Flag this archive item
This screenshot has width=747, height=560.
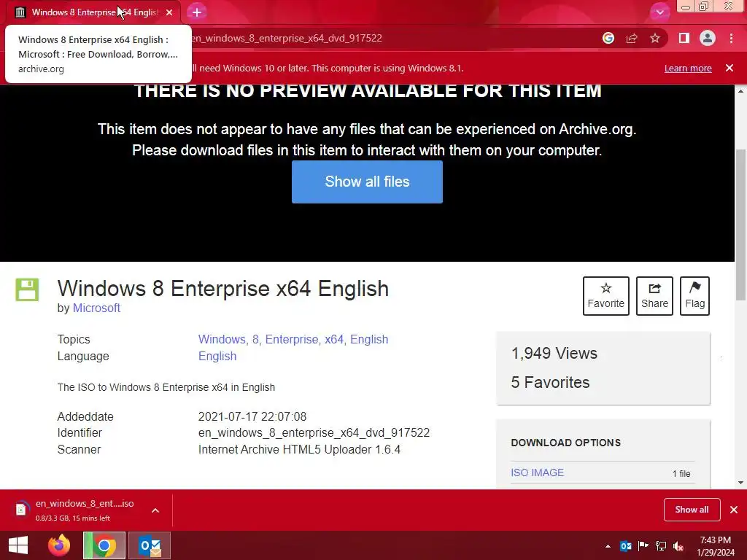point(694,296)
